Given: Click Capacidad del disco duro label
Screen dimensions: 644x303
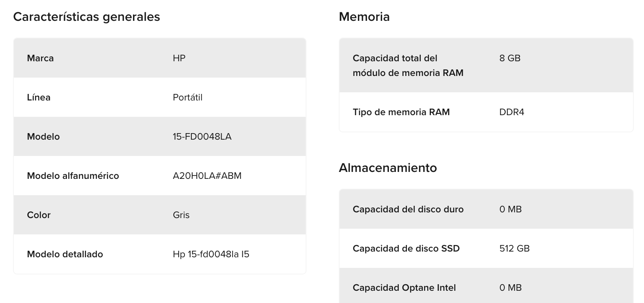Looking at the screenshot, I should [x=408, y=209].
